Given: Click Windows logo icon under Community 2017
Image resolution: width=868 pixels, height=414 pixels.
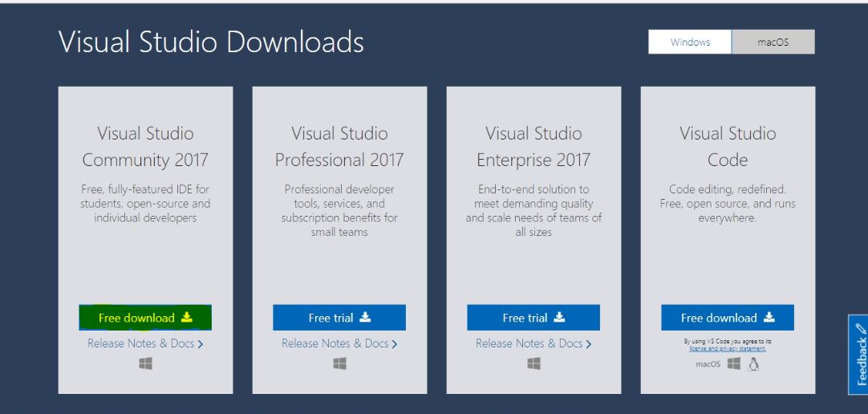Looking at the screenshot, I should [x=145, y=363].
